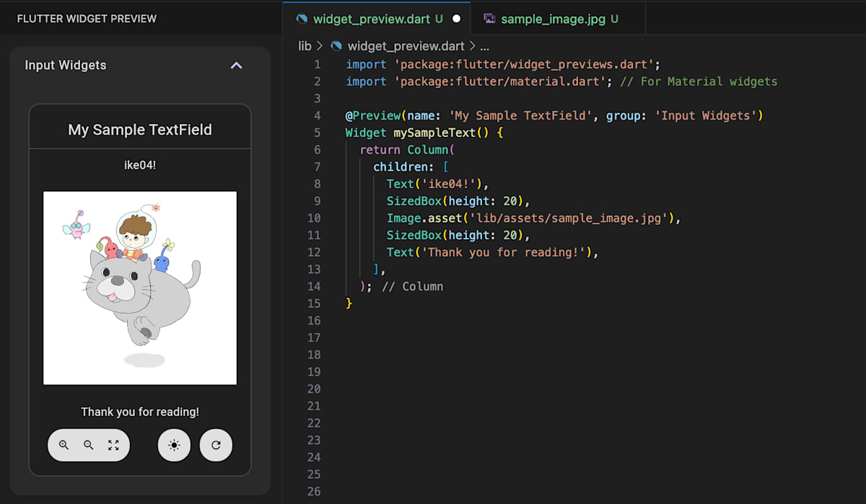Click the image file icon on sample_image.jpg tab
Viewport: 866px width, 504px height.
[489, 19]
